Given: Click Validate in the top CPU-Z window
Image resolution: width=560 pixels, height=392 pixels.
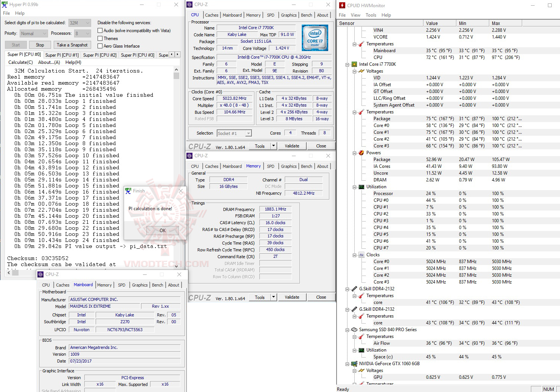Looking at the screenshot, I should [292, 146].
